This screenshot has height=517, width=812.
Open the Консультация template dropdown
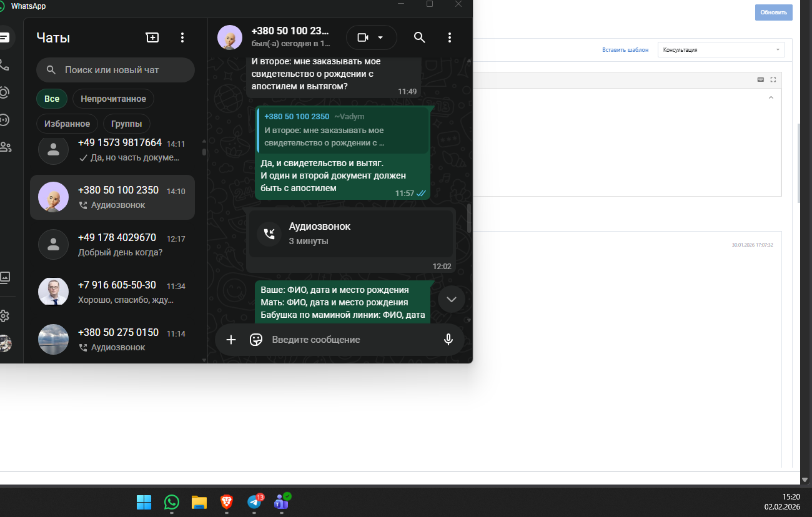click(721, 50)
